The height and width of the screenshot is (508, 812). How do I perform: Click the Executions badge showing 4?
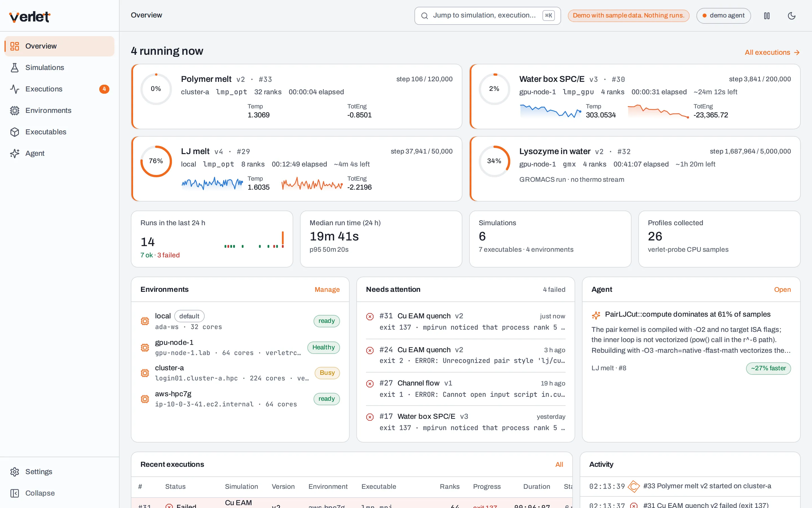(104, 89)
